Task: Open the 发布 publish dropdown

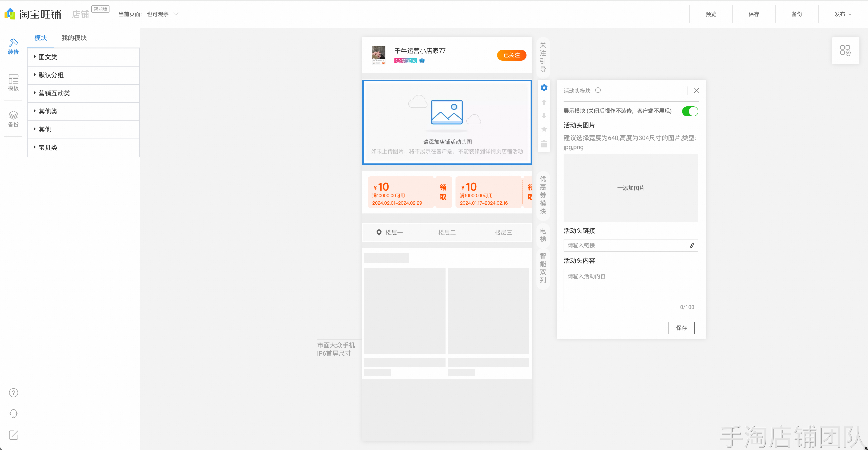Action: point(842,14)
